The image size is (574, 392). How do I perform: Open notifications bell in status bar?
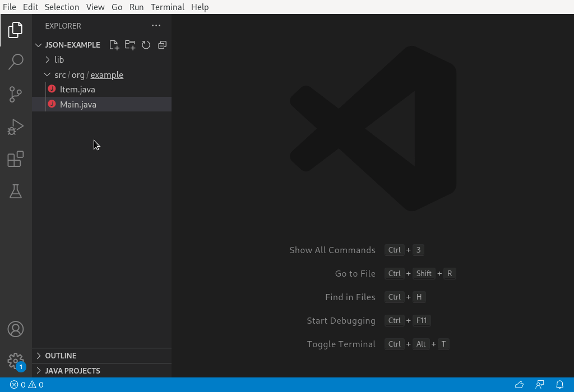(560, 385)
